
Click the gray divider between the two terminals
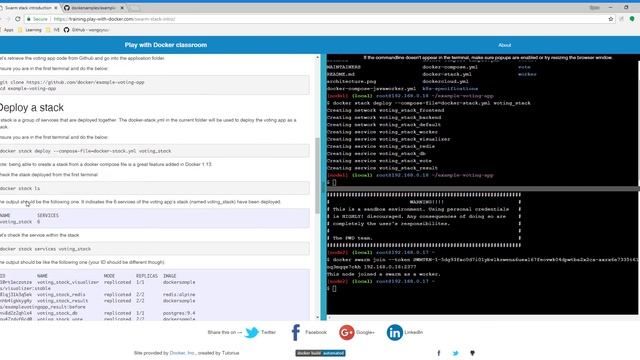pyautogui.click(x=483, y=189)
